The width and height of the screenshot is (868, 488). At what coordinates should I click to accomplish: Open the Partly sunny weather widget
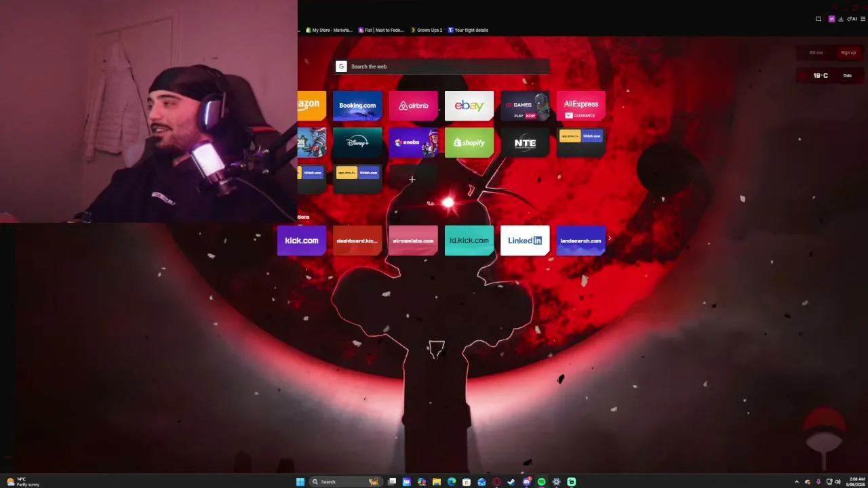23,482
